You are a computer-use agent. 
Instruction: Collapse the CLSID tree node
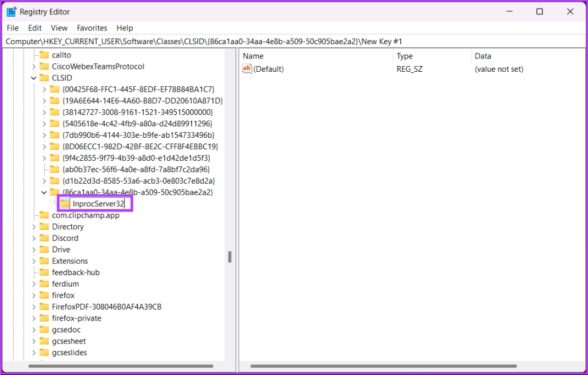click(x=34, y=78)
